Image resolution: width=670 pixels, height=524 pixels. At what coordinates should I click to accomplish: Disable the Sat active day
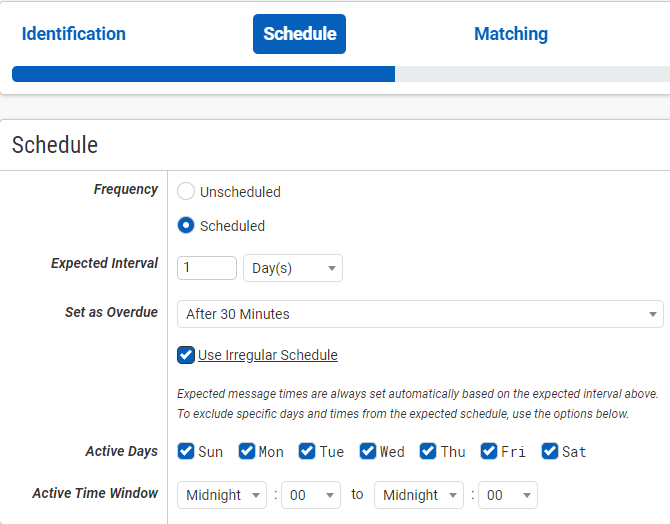tap(550, 451)
